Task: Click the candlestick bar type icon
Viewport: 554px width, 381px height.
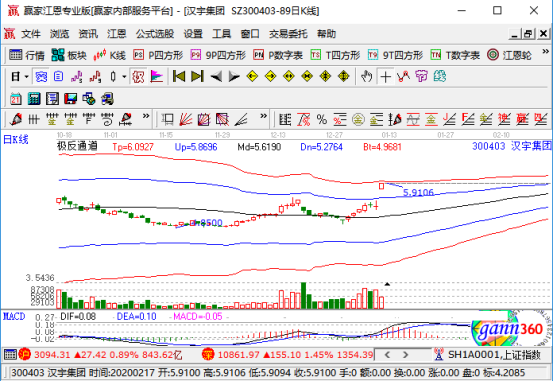Action: (x=113, y=76)
